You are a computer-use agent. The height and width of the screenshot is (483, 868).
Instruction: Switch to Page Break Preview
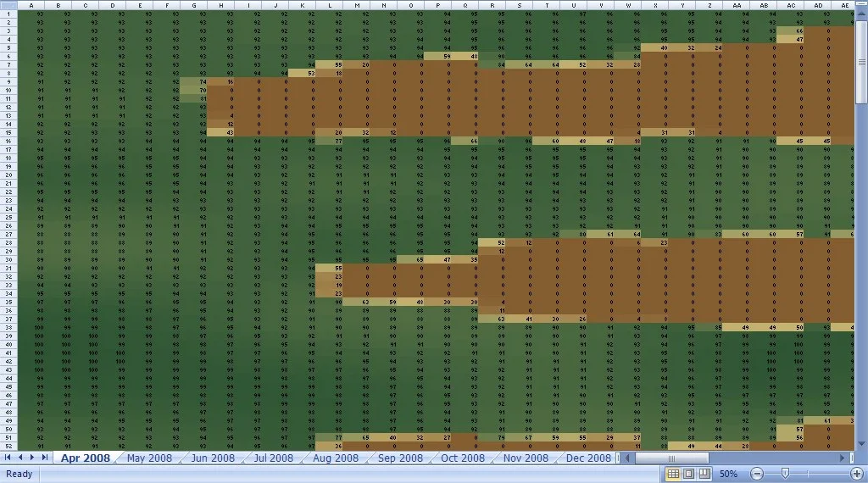(704, 474)
